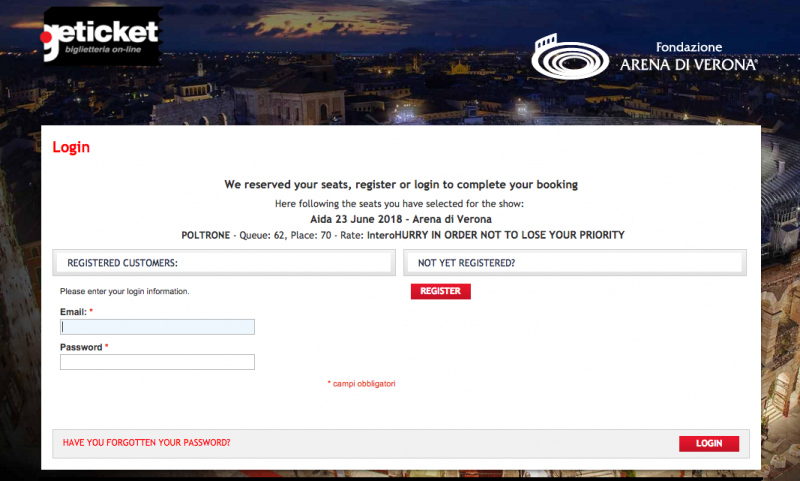Select the REGISTERED CUSTOMERS section header
The width and height of the screenshot is (800, 481).
tap(224, 263)
